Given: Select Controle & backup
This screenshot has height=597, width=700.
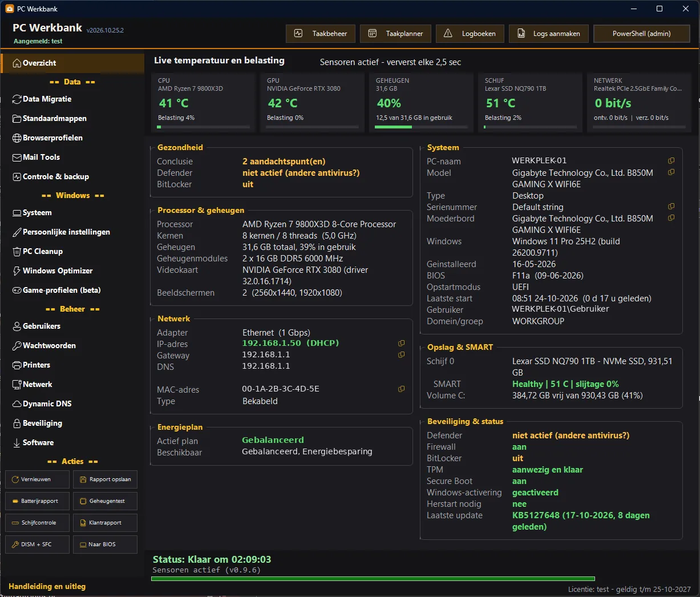Looking at the screenshot, I should coord(72,177).
